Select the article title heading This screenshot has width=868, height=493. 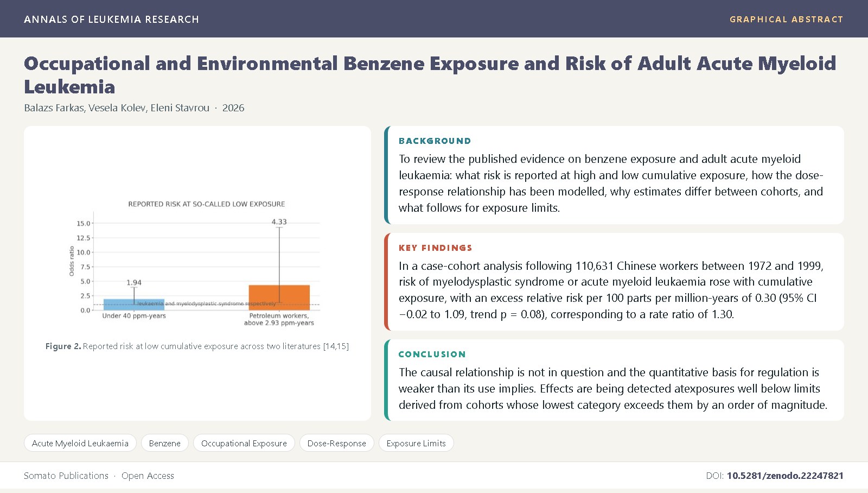[x=430, y=75]
